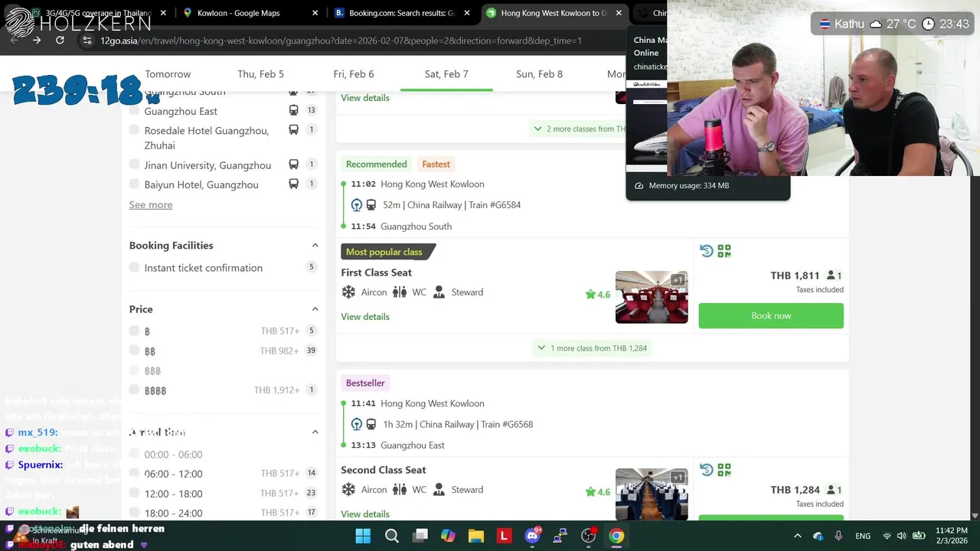This screenshot has width=980, height=551.
Task: Close the Booking.com search results tab
Action: coord(467,13)
